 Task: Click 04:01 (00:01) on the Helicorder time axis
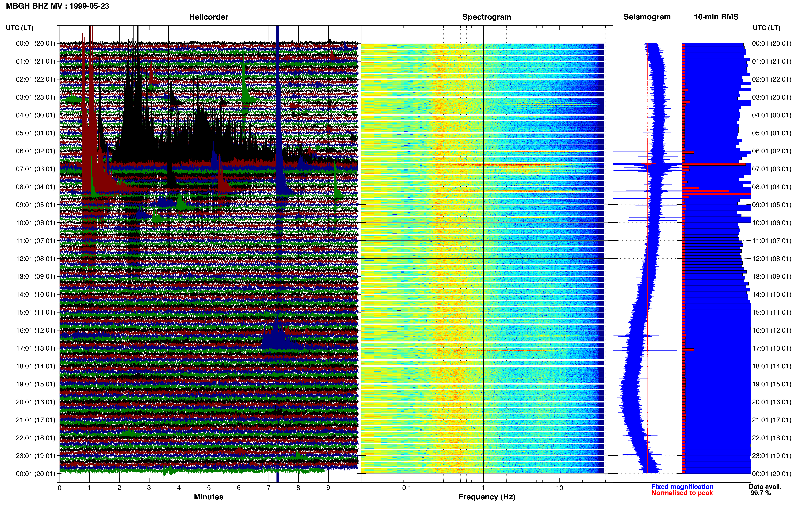[x=35, y=115]
